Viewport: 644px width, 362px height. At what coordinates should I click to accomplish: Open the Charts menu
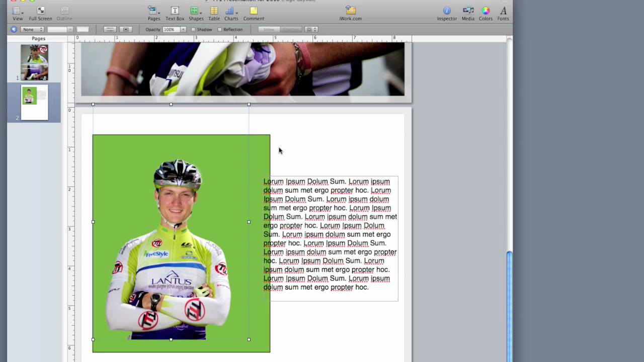pos(231,14)
